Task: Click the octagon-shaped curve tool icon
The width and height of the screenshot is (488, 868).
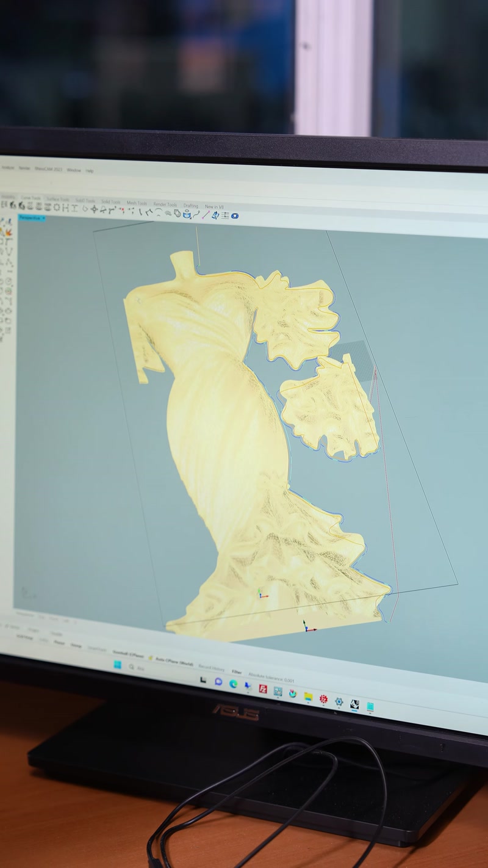Action: pos(57,207)
